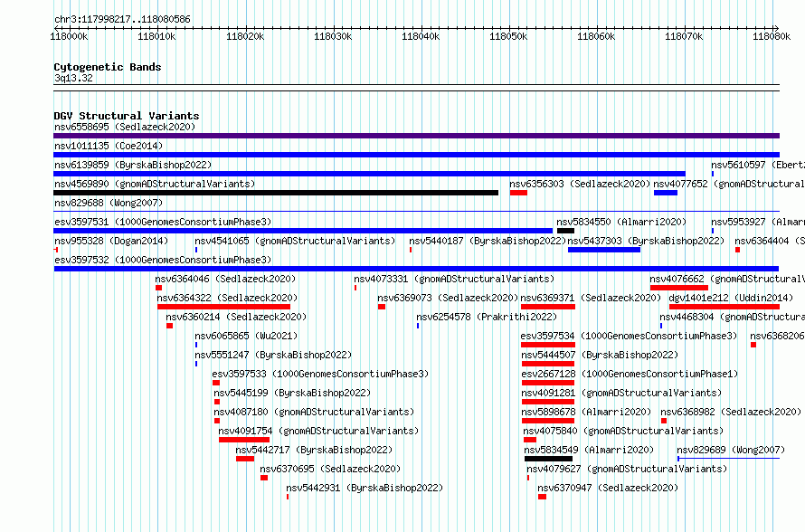Select the purple nsv6558695 variant bar

pyautogui.click(x=416, y=136)
